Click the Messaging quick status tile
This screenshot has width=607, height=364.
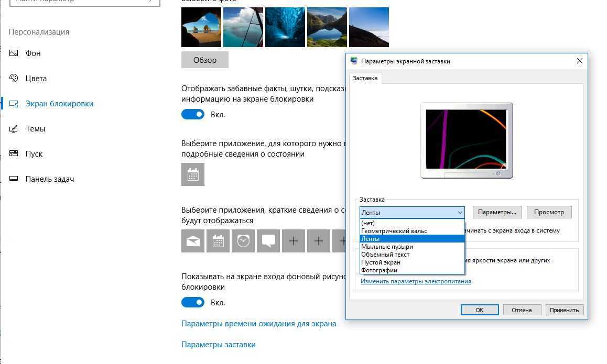268,241
